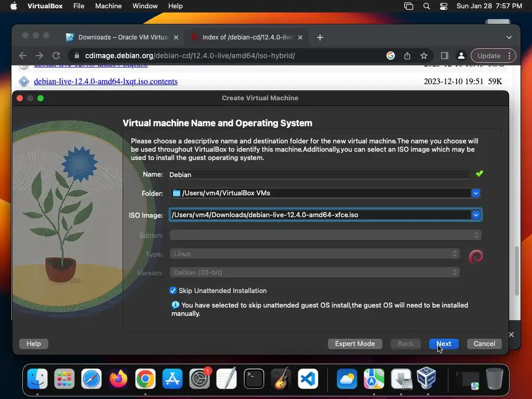This screenshot has width=532, height=399.
Task: Open Firefox from the dock
Action: (x=118, y=378)
